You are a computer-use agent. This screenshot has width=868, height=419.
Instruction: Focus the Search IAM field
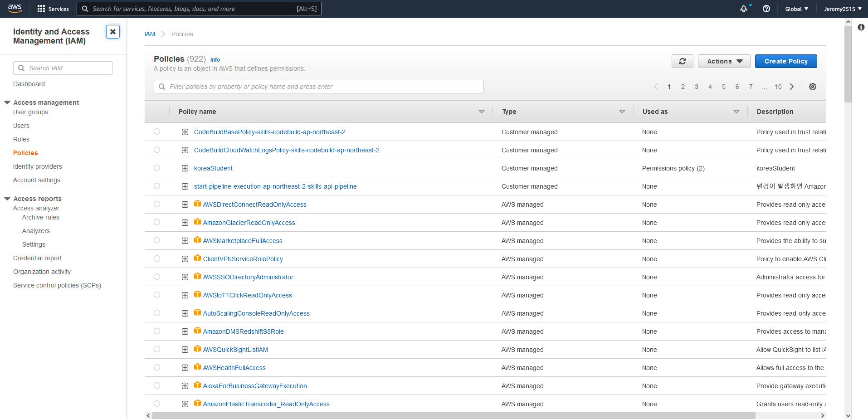tap(63, 68)
